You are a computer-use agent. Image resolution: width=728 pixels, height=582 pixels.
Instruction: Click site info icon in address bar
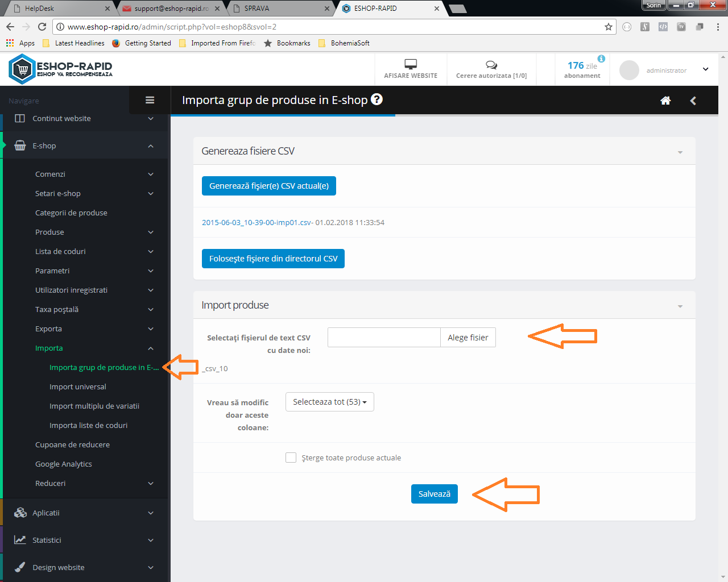click(60, 27)
